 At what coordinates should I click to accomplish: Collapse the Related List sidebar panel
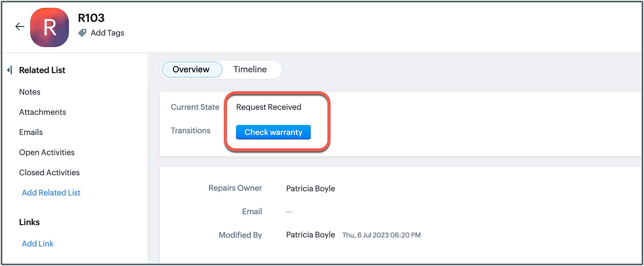10,70
